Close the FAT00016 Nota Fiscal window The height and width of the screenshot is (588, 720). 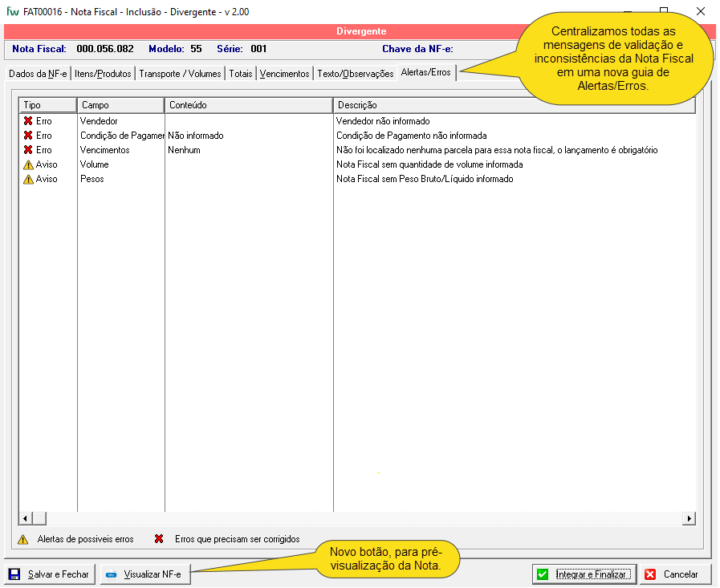701,11
